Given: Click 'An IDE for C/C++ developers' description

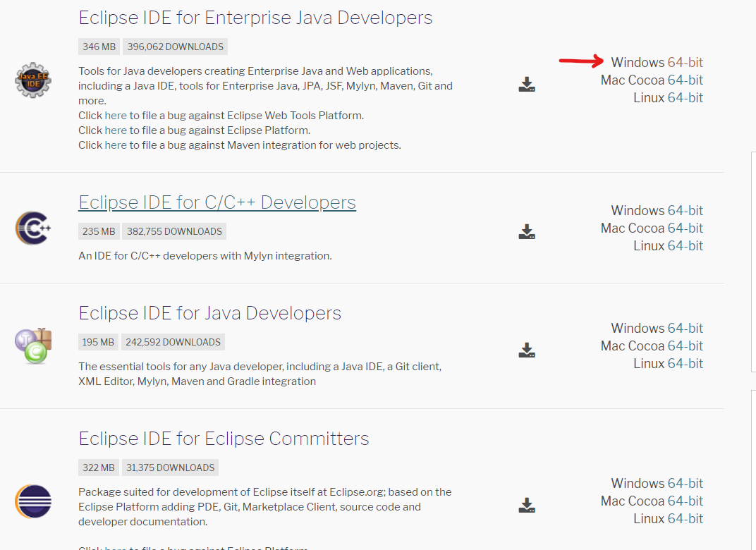Looking at the screenshot, I should point(205,256).
